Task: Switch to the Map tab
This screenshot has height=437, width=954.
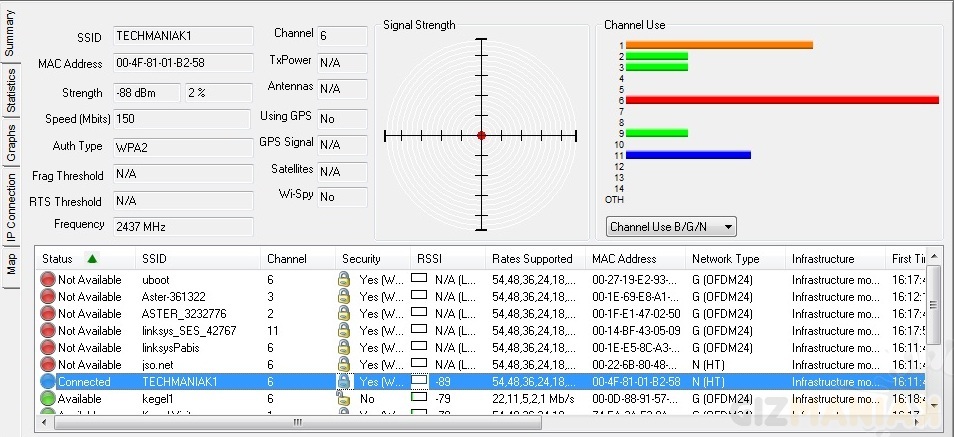Action: pyautogui.click(x=11, y=263)
